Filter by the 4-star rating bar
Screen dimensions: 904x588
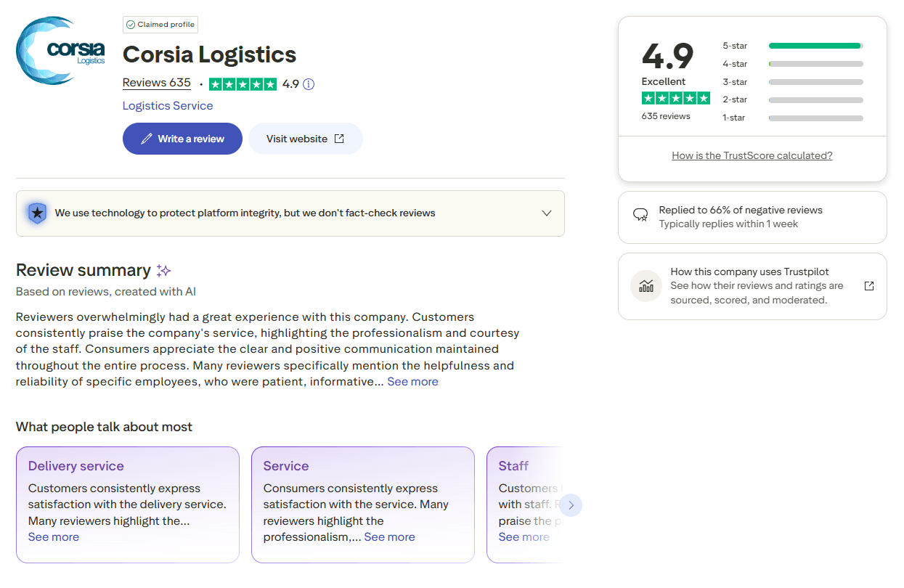pyautogui.click(x=815, y=64)
